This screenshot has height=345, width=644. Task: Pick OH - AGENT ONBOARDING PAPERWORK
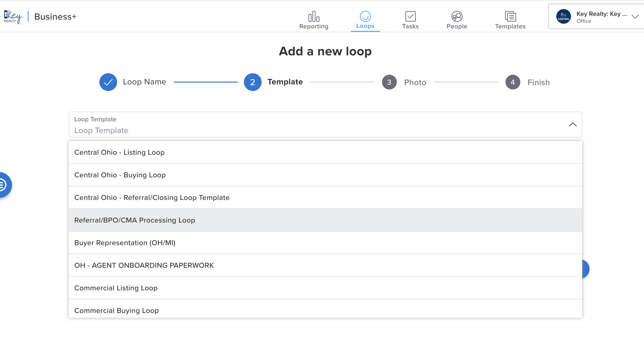325,265
